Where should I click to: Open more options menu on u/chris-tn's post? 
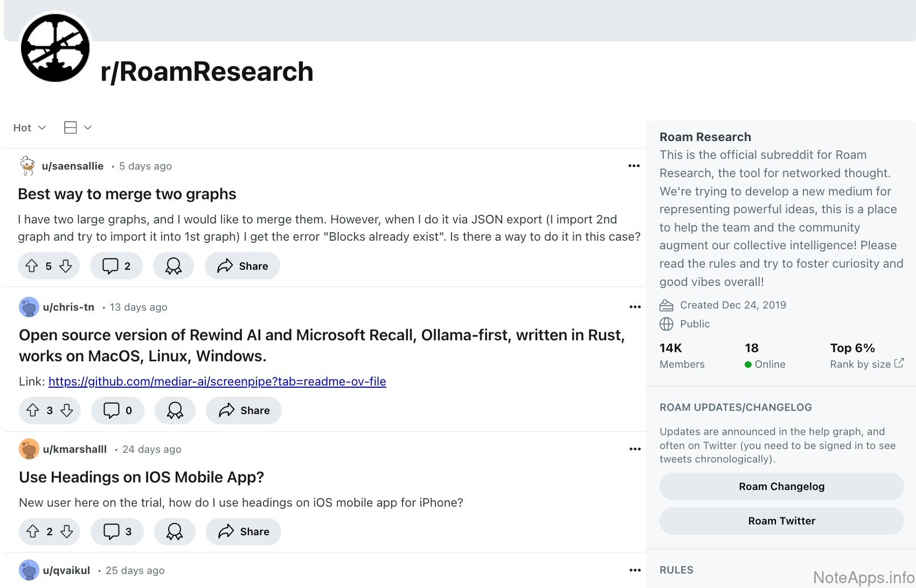pyautogui.click(x=635, y=307)
